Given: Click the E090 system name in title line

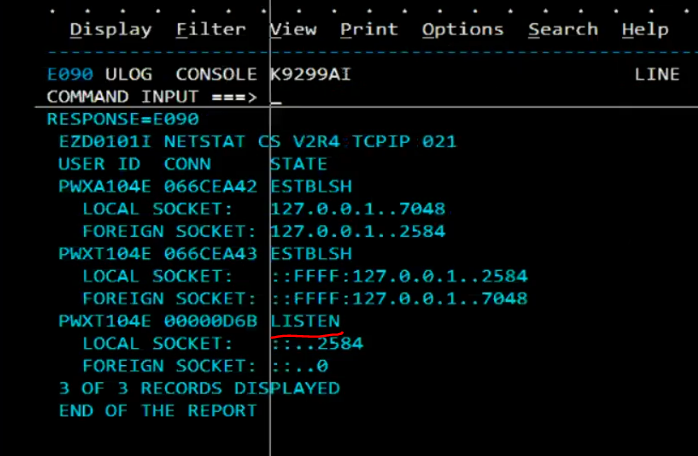Looking at the screenshot, I should [70, 74].
